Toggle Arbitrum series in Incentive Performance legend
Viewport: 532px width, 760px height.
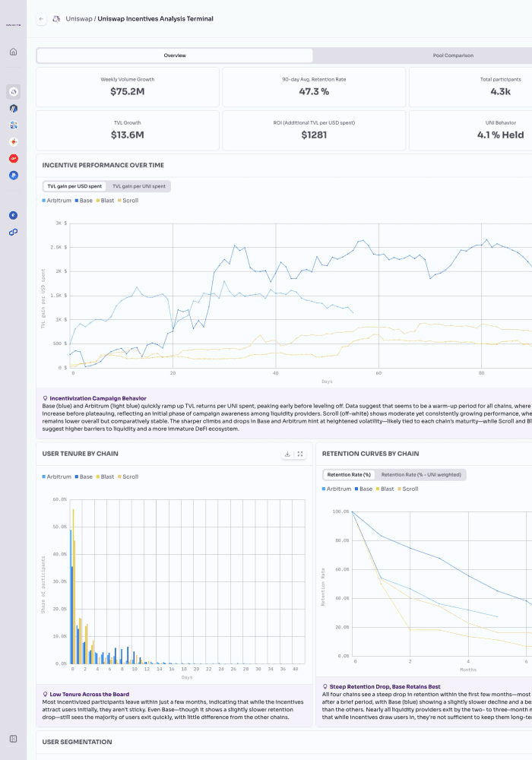coord(57,201)
